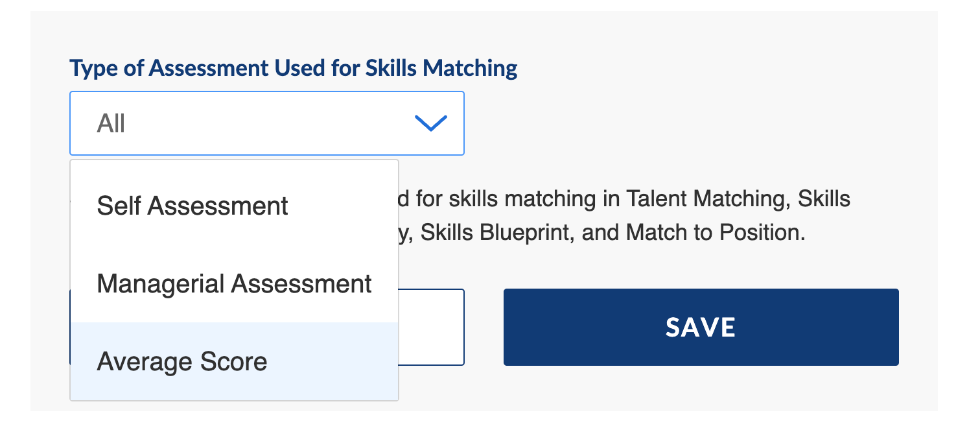Image resolution: width=980 pixels, height=430 pixels.
Task: Click the Type of Assessment Used label
Action: point(293,68)
